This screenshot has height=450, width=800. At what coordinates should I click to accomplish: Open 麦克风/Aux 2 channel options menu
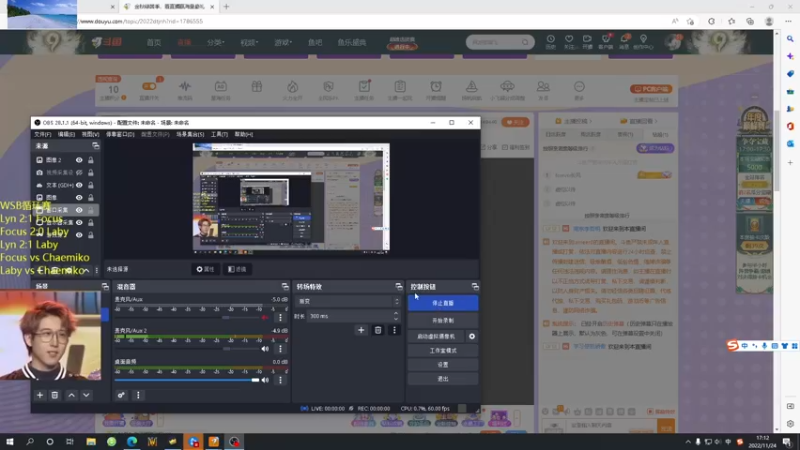[280, 349]
